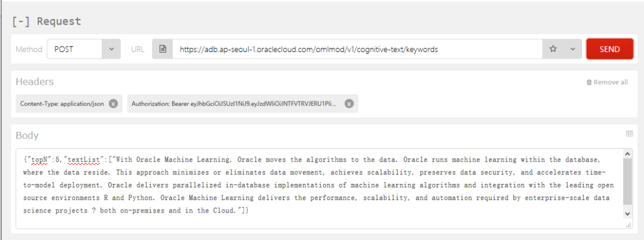Expand the saved requests chevron near star
This screenshot has height=240, width=644.
pyautogui.click(x=572, y=50)
